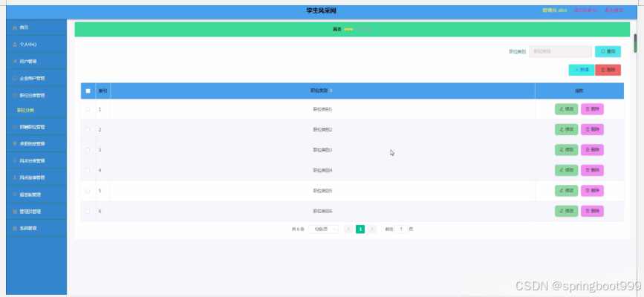Expand the 招聘职位管理 menu chevron
This screenshot has height=297, width=644.
tap(59, 127)
